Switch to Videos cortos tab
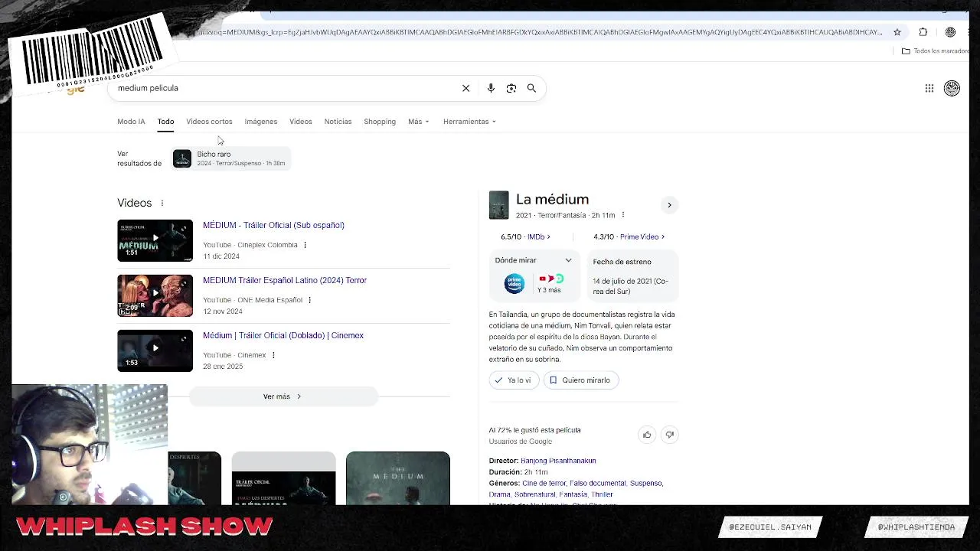Viewport: 980px width, 551px height. pos(209,122)
